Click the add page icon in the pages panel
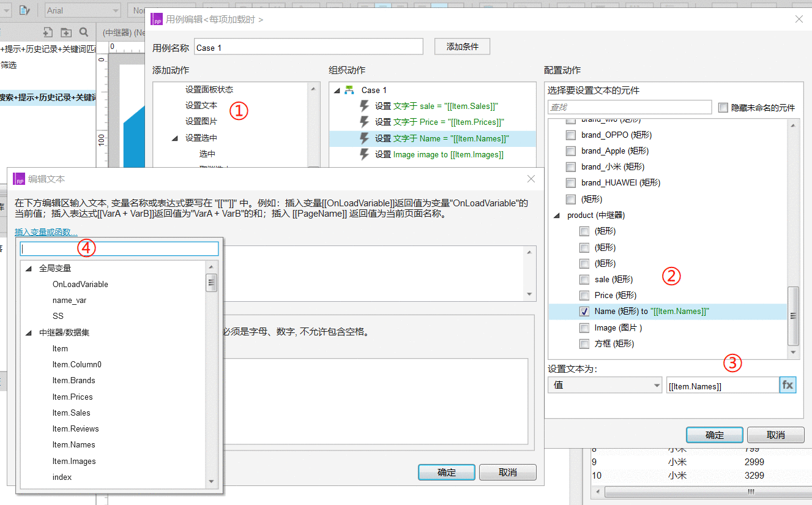Viewport: 812px width, 505px height. point(48,32)
